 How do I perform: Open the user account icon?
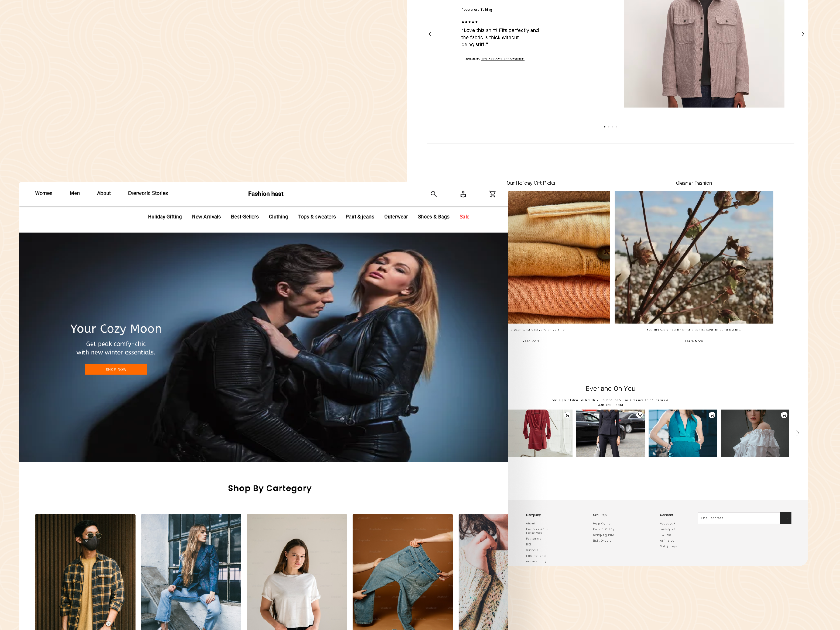point(463,194)
